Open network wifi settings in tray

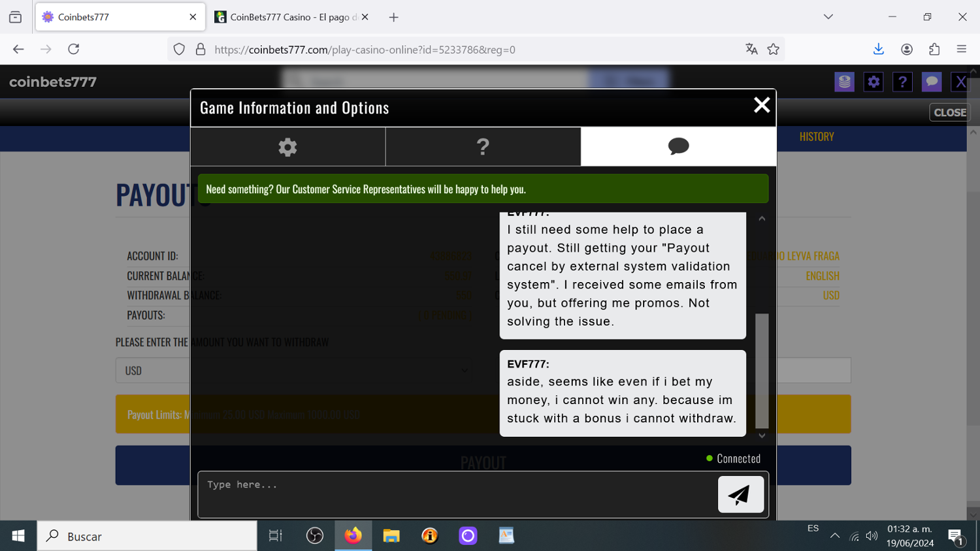(x=854, y=536)
